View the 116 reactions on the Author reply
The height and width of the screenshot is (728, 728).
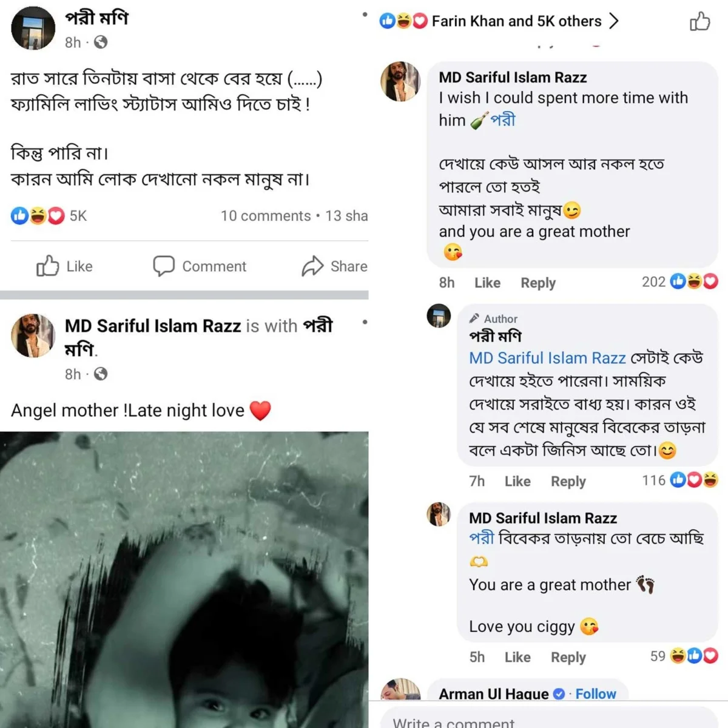pos(679,480)
